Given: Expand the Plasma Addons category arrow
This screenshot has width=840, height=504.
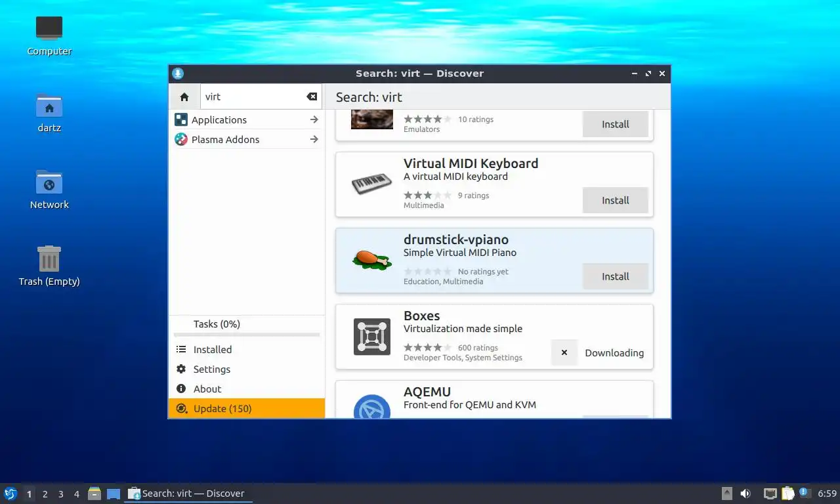Looking at the screenshot, I should pyautogui.click(x=314, y=139).
